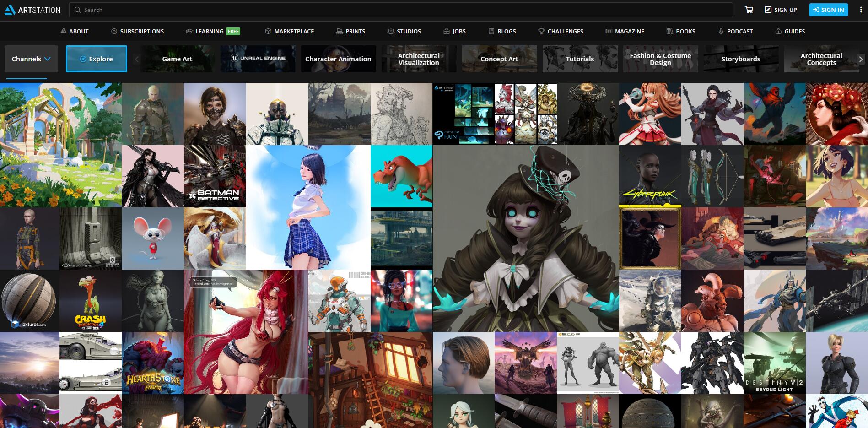The width and height of the screenshot is (868, 428).
Task: Open the Magazine menu item
Action: (x=625, y=31)
